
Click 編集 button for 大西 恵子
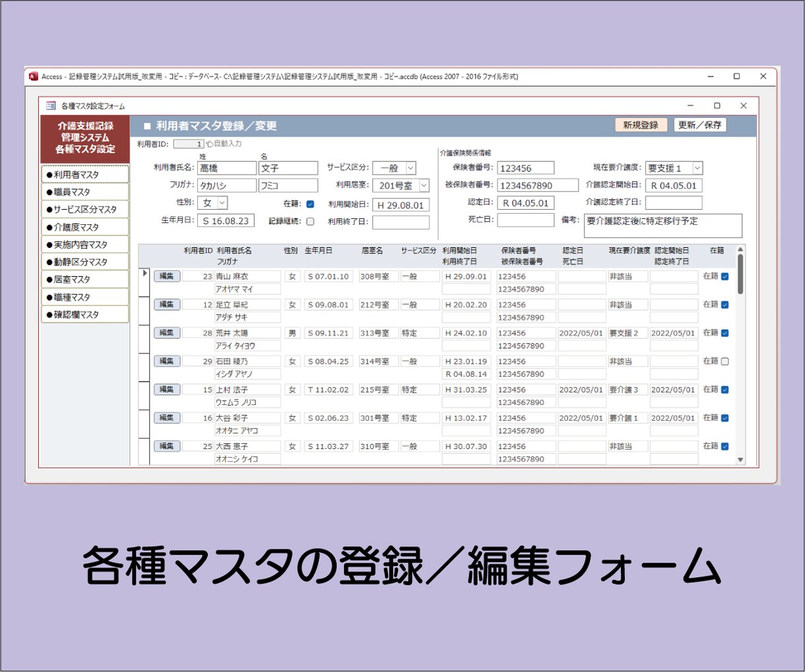point(167,446)
